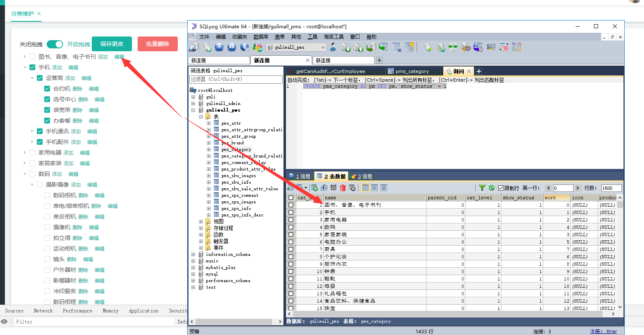Expand the pms_brand table node

tap(209, 143)
